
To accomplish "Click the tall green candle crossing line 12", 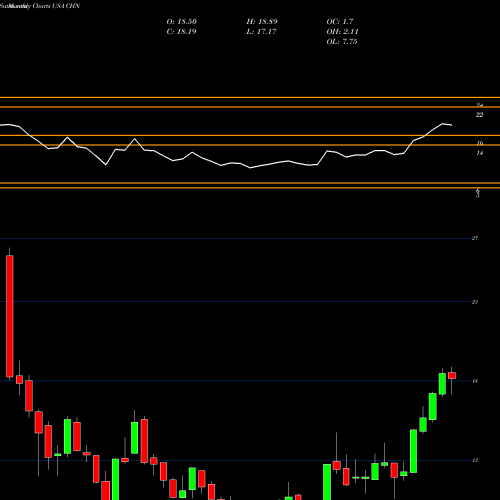I will (414, 451).
